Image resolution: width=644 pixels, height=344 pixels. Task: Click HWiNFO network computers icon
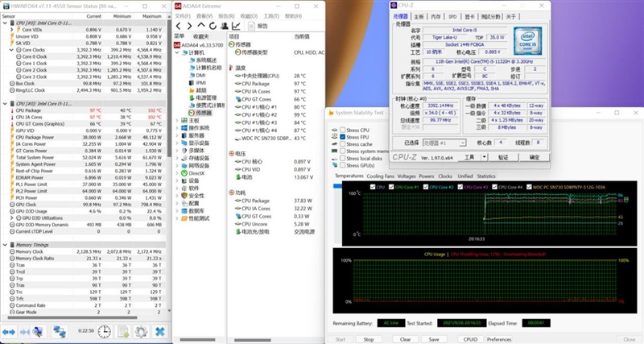(x=60, y=331)
